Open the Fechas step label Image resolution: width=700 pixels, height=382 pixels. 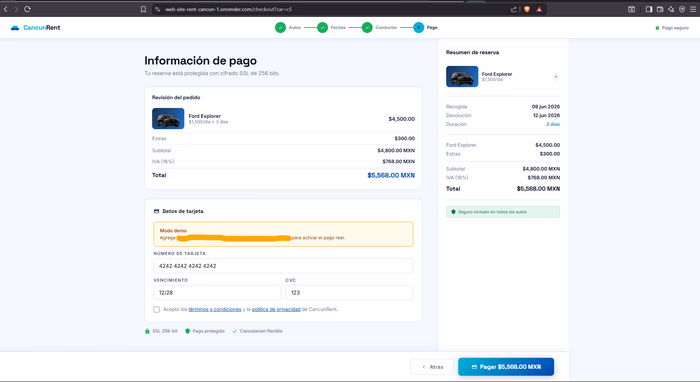click(x=338, y=28)
